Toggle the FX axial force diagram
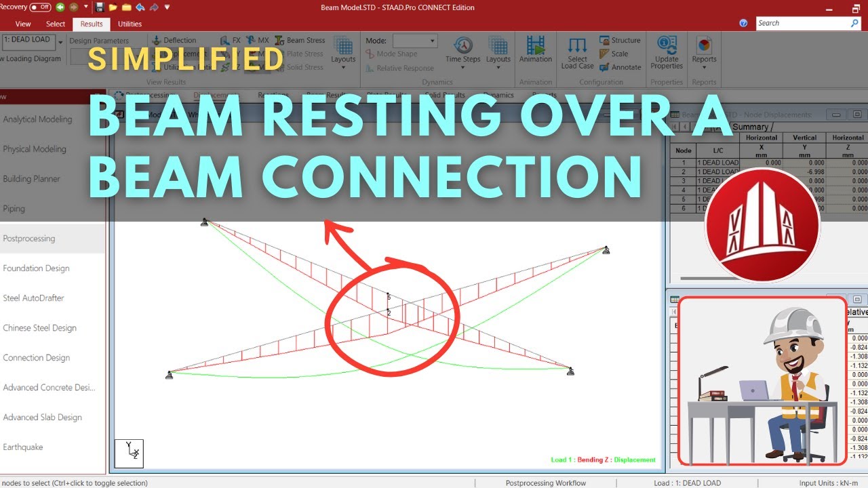Screen dimensions: 868x488 (231, 40)
